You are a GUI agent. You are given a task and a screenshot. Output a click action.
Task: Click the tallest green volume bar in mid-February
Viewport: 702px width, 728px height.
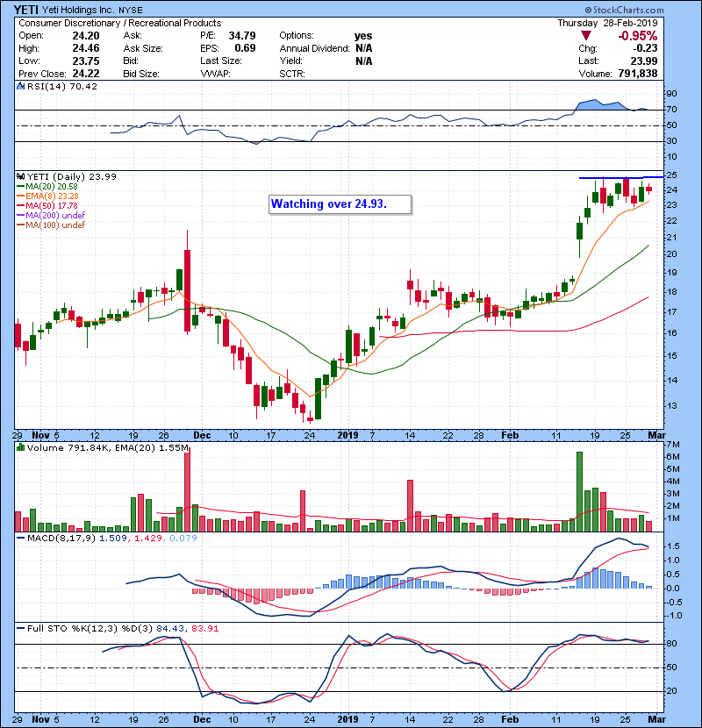(579, 492)
